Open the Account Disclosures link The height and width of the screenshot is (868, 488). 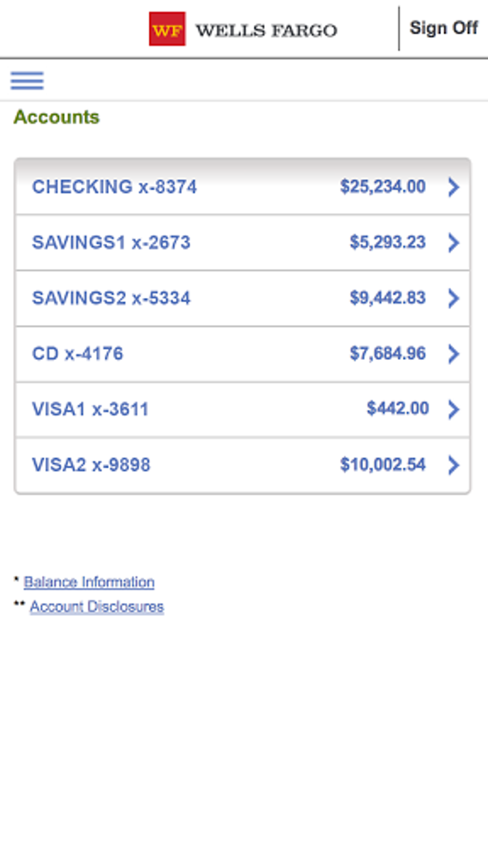97,607
